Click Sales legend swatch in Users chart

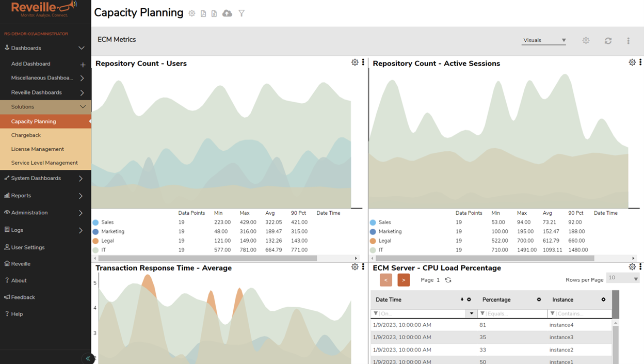(x=95, y=223)
